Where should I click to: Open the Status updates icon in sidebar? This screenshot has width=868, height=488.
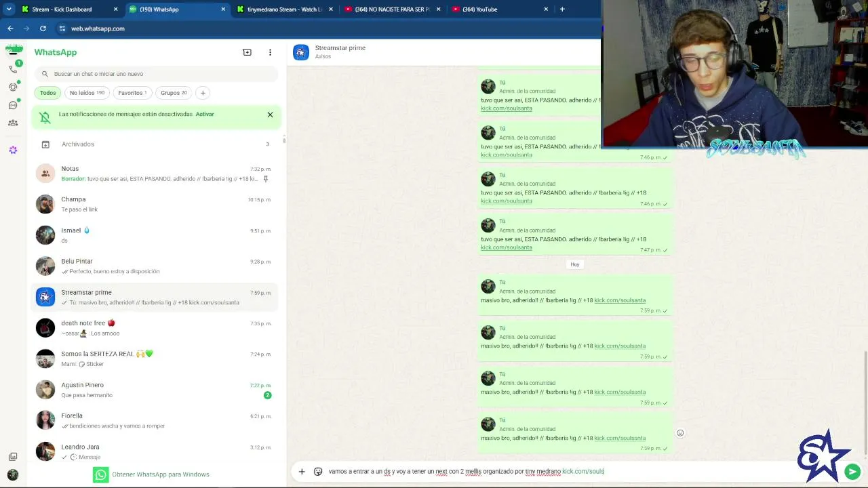pyautogui.click(x=13, y=87)
